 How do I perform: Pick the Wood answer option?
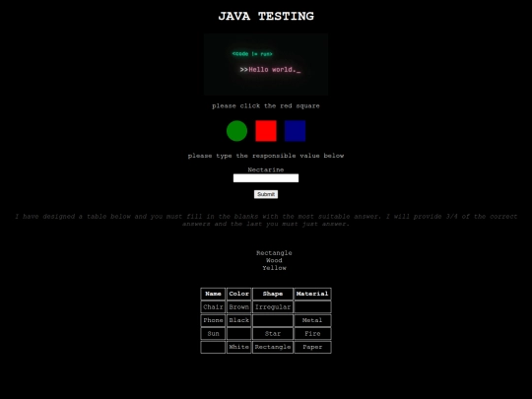274,260
